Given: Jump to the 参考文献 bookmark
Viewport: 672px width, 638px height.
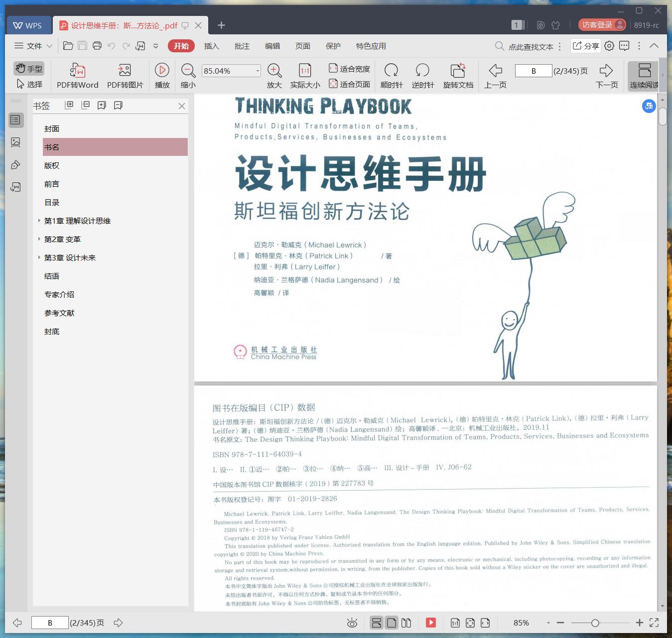Looking at the screenshot, I should [x=59, y=313].
